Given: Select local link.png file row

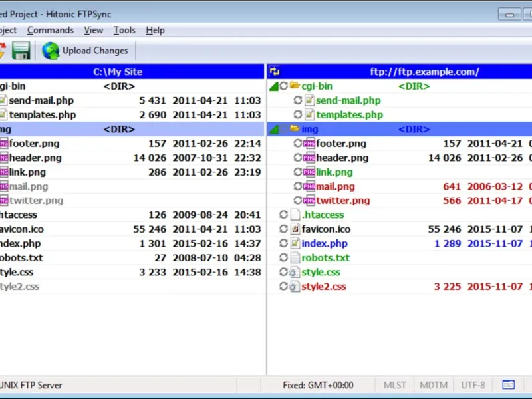Looking at the screenshot, I should pyautogui.click(x=132, y=172).
